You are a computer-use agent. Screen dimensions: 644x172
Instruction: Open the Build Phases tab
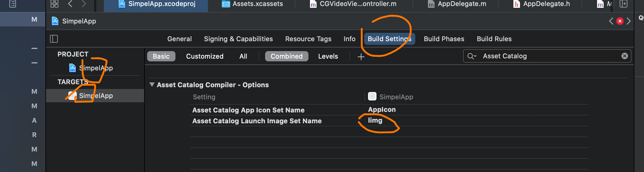pos(444,39)
